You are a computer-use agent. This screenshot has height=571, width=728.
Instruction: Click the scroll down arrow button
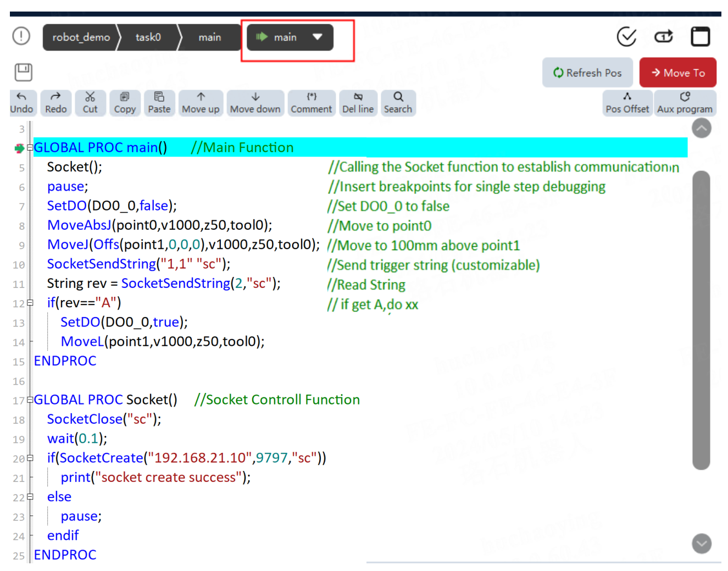point(702,544)
